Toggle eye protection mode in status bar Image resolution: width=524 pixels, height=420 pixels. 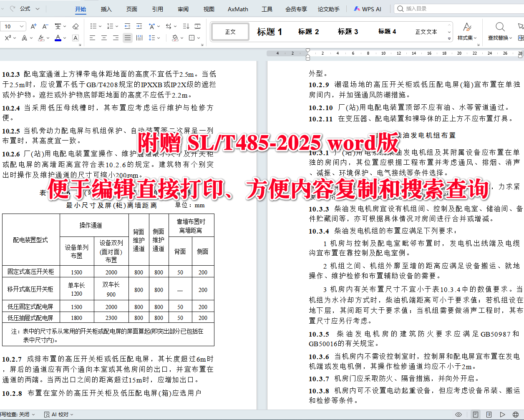coord(458,415)
